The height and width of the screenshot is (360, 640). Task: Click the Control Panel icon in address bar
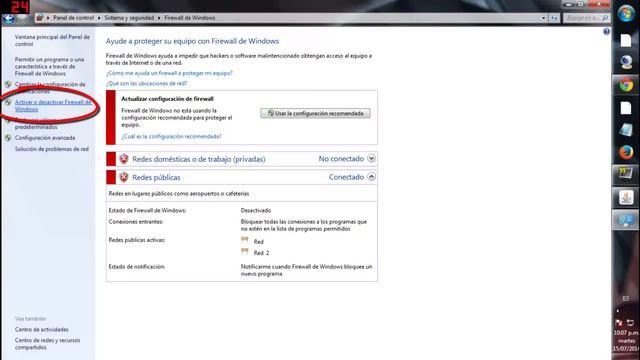40,18
